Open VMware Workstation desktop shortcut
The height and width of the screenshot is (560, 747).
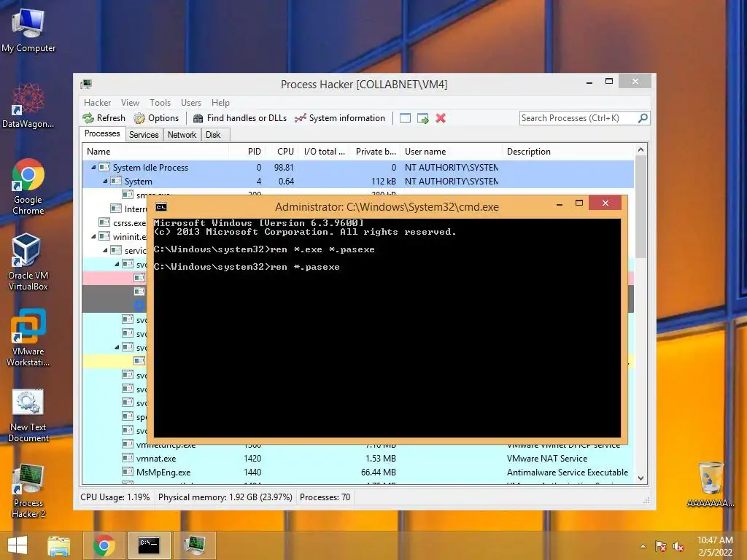28,338
